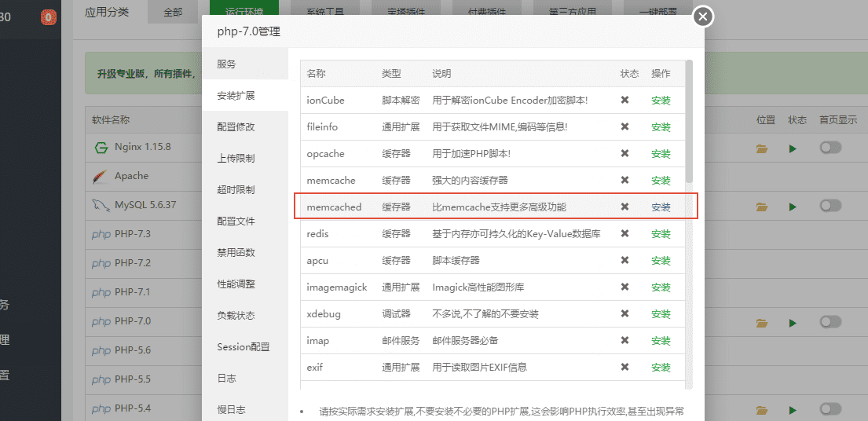
Task: Switch to the 配置修改 section
Action: 236,126
